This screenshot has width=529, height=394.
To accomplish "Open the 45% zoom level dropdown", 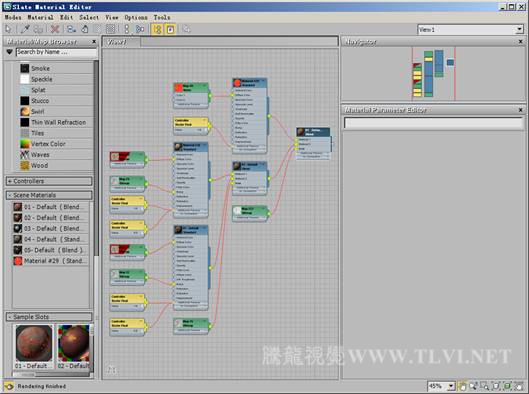I will coord(451,386).
